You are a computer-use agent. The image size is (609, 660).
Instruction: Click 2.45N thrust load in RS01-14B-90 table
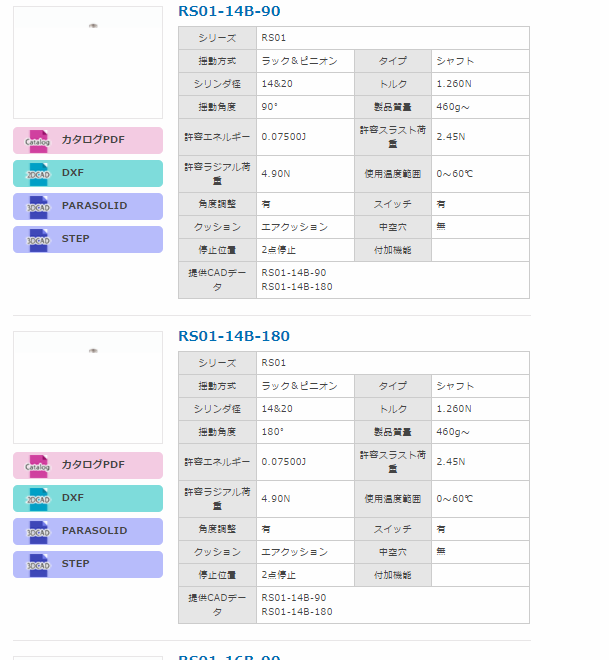(451, 137)
